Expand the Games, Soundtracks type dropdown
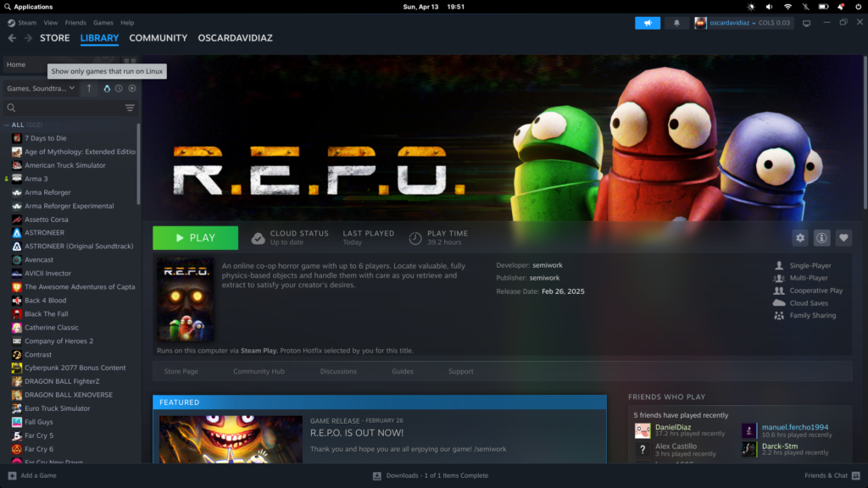This screenshot has width=868, height=488. tap(41, 88)
